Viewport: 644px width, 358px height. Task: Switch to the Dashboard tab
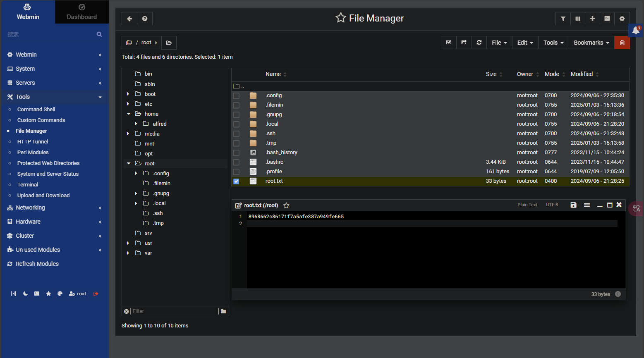[x=82, y=12]
